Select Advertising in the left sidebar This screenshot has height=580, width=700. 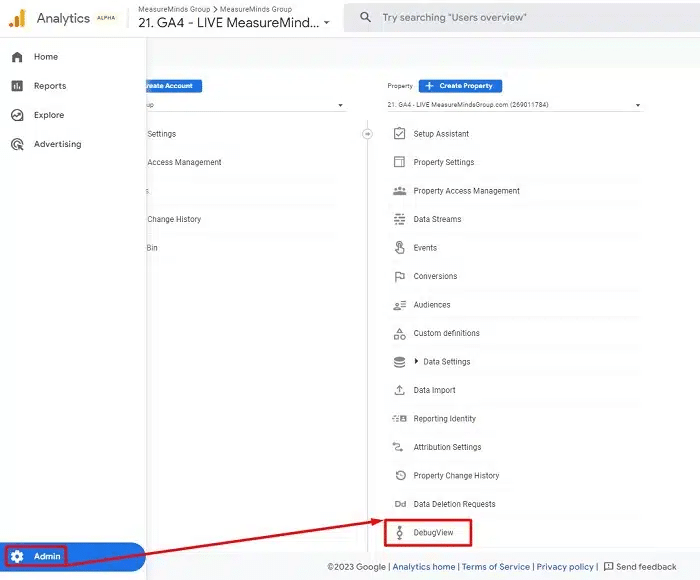click(x=57, y=144)
